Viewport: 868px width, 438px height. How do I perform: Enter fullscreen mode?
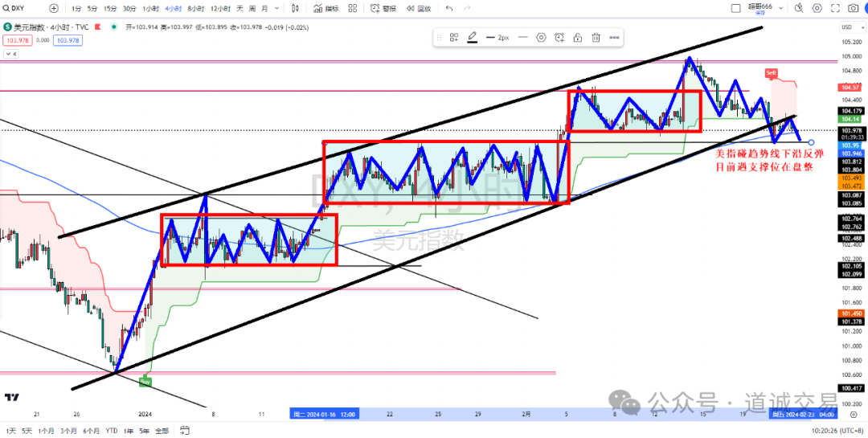(829, 8)
